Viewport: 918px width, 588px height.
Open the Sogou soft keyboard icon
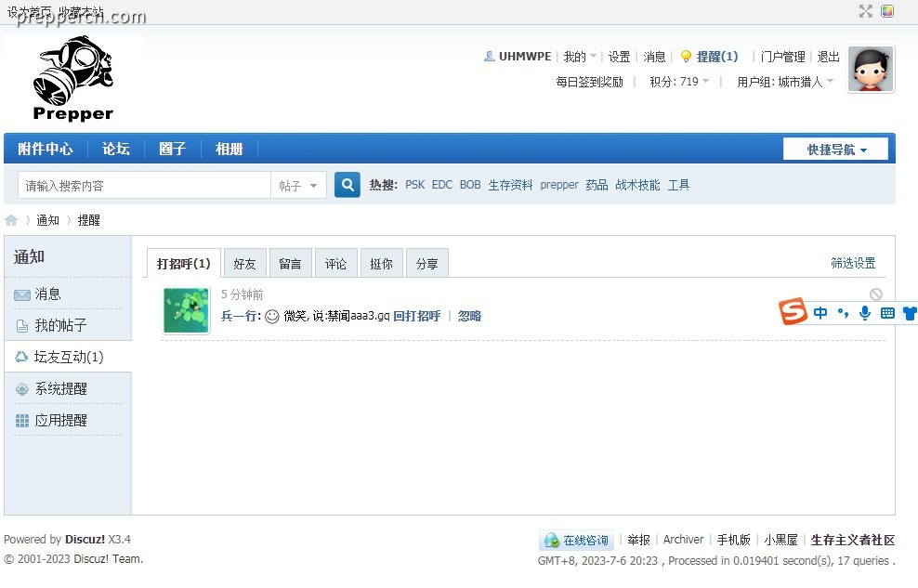point(887,313)
